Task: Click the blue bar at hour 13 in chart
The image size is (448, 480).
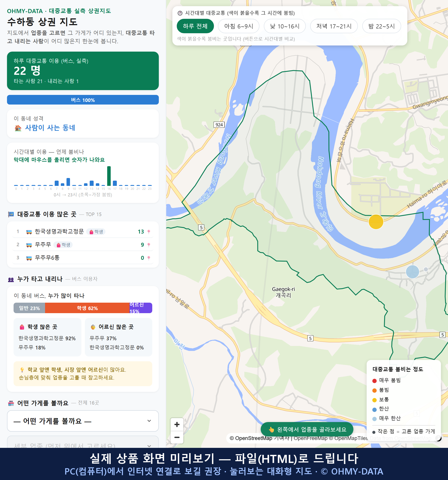Action: (91, 183)
